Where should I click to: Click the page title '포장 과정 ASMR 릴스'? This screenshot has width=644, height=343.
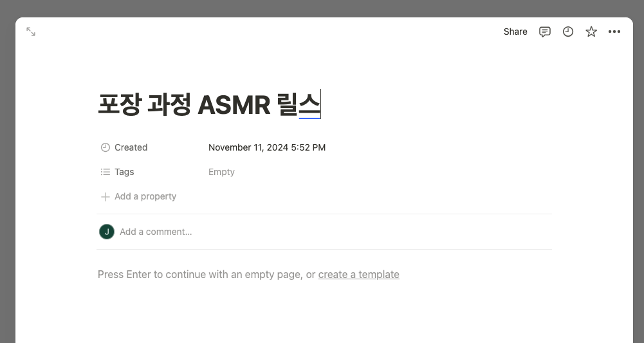pos(209,104)
